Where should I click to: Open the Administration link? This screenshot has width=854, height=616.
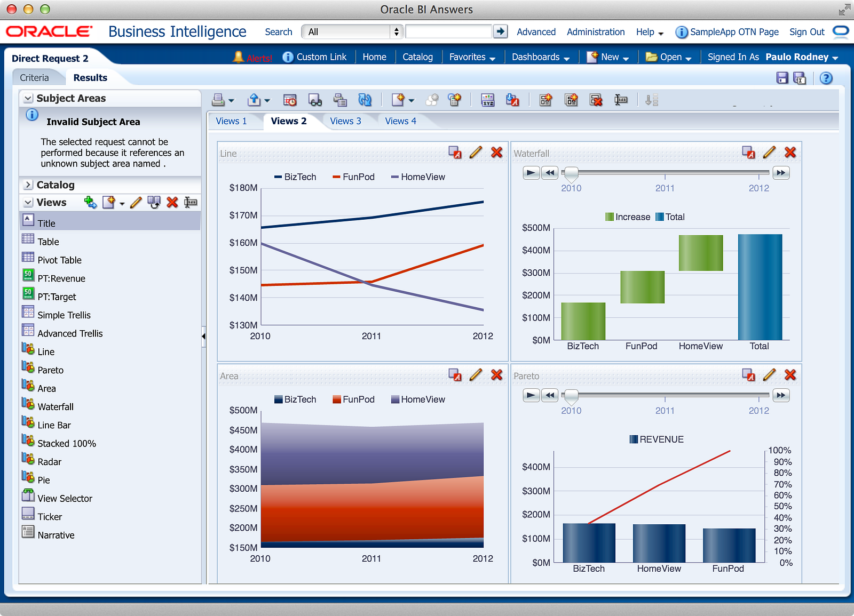pos(596,32)
